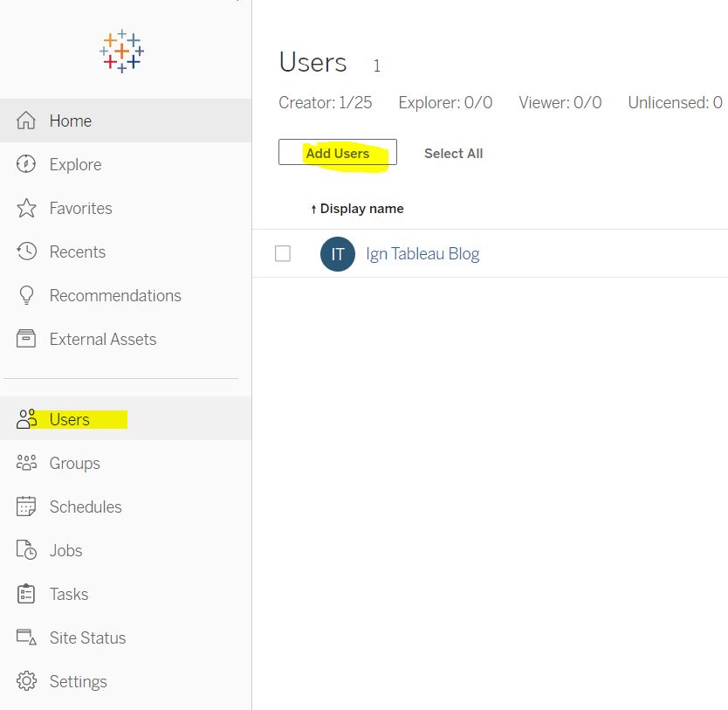Open the Ign Tableau Blog user link
728x710 pixels.
(x=422, y=254)
